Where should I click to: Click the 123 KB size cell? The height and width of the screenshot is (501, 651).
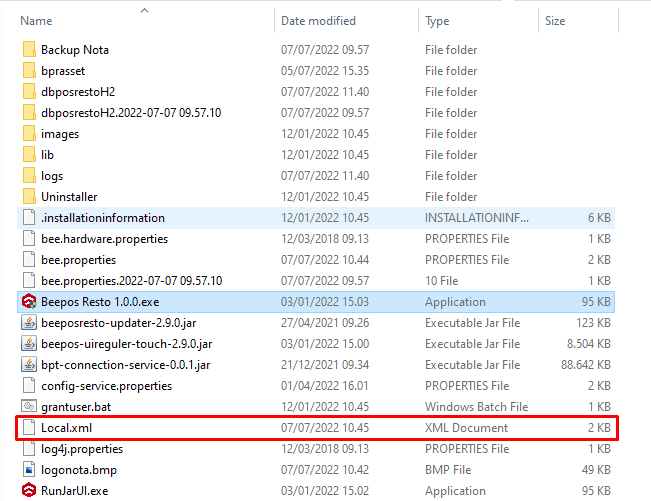click(593, 323)
